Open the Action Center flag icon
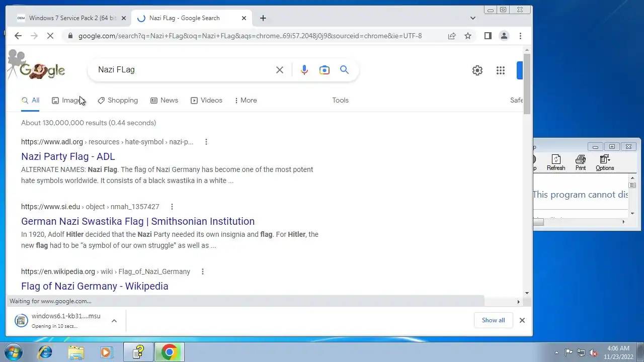Viewport: 644px width, 362px height. coord(569,352)
